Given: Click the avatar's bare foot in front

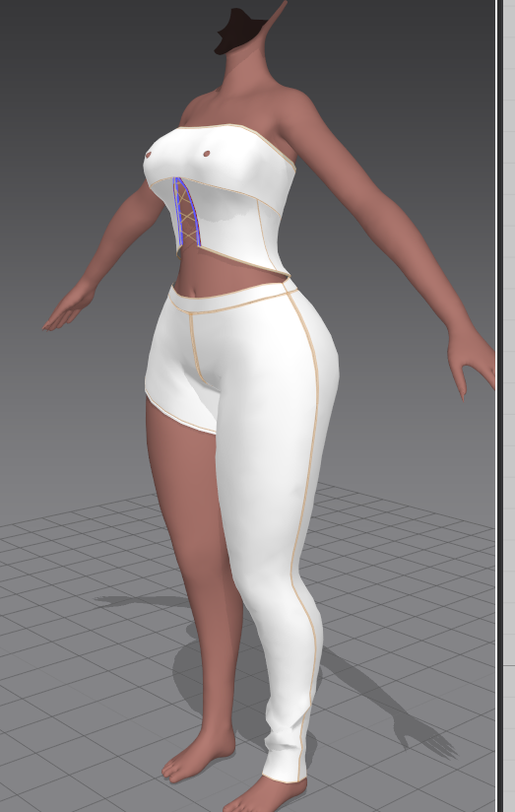Looking at the screenshot, I should tap(197, 756).
